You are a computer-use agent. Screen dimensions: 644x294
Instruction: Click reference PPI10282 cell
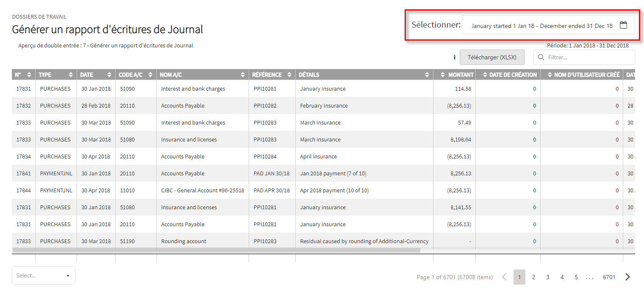pos(265,105)
